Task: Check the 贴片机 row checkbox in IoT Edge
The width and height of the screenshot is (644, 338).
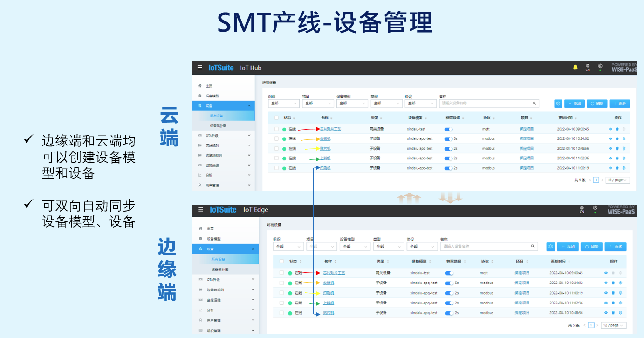Action: pyautogui.click(x=281, y=313)
